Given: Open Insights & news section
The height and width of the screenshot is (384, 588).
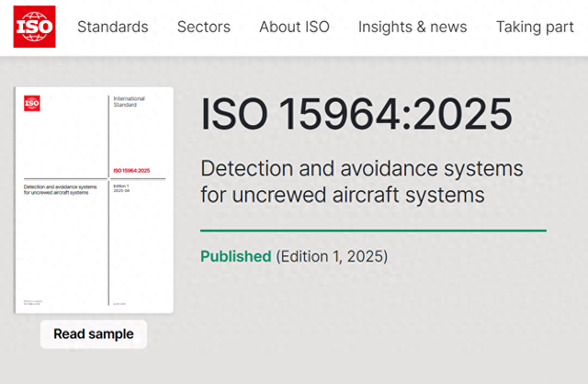Looking at the screenshot, I should pos(413,27).
